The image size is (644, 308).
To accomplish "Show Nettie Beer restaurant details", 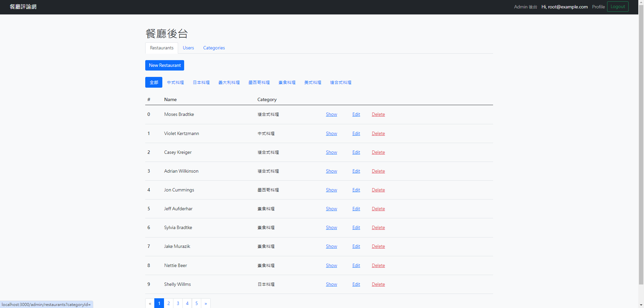I will pos(331,266).
